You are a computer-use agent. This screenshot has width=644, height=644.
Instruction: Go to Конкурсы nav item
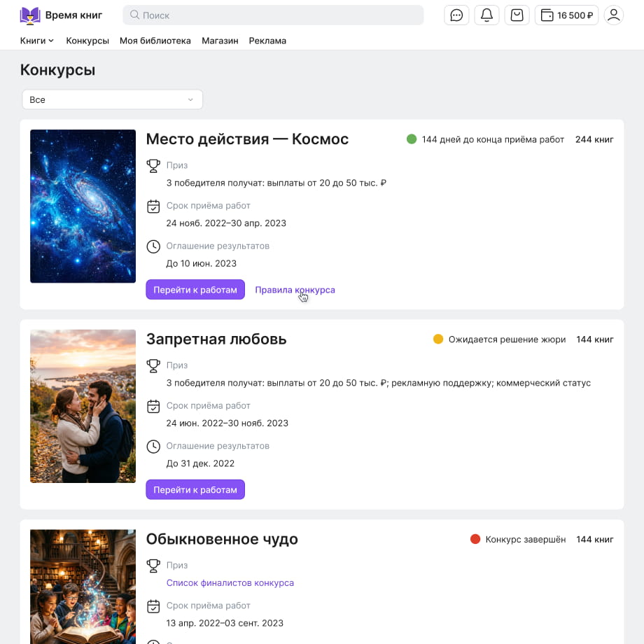pos(87,41)
